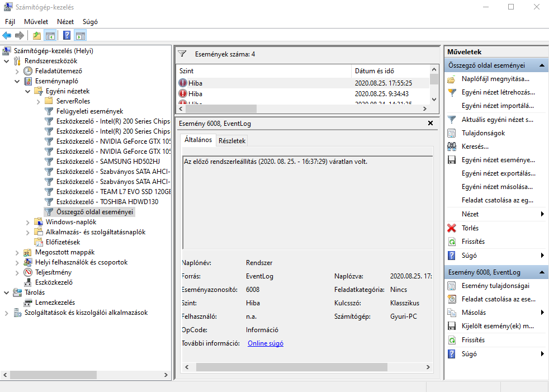Click the filter funnel icon beside Események száma
This screenshot has height=392, width=549.
(x=182, y=54)
